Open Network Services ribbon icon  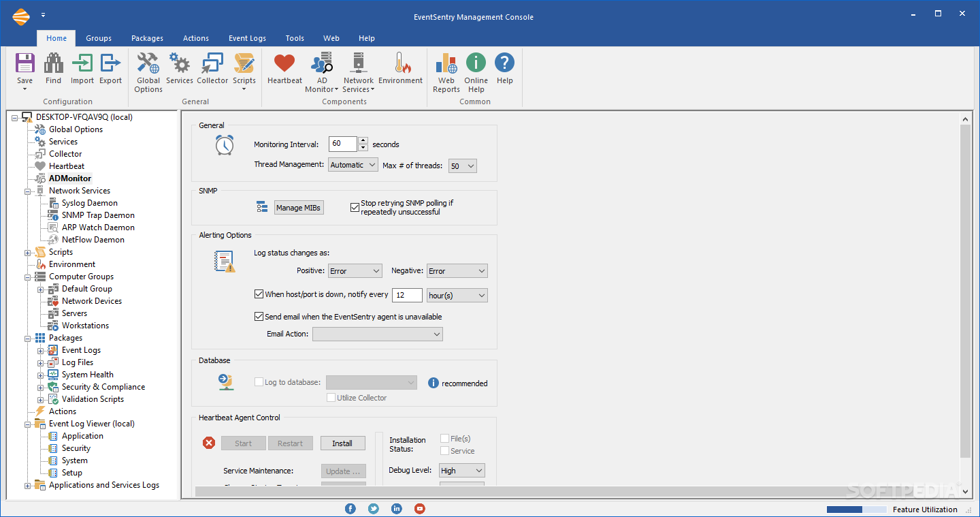(359, 63)
